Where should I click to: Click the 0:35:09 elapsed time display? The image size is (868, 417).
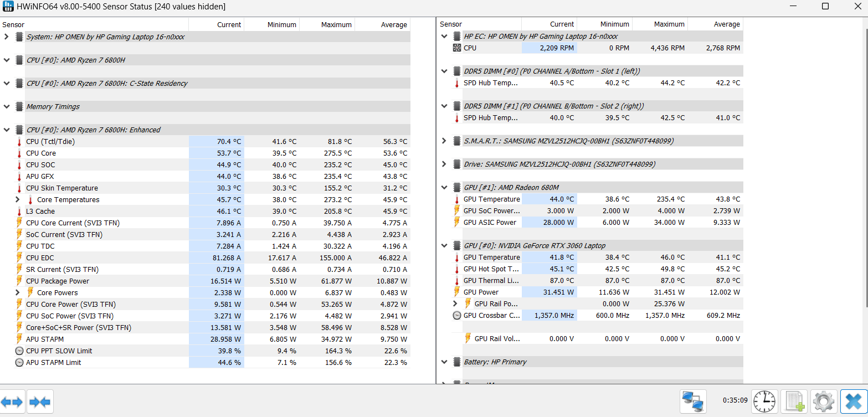point(735,400)
